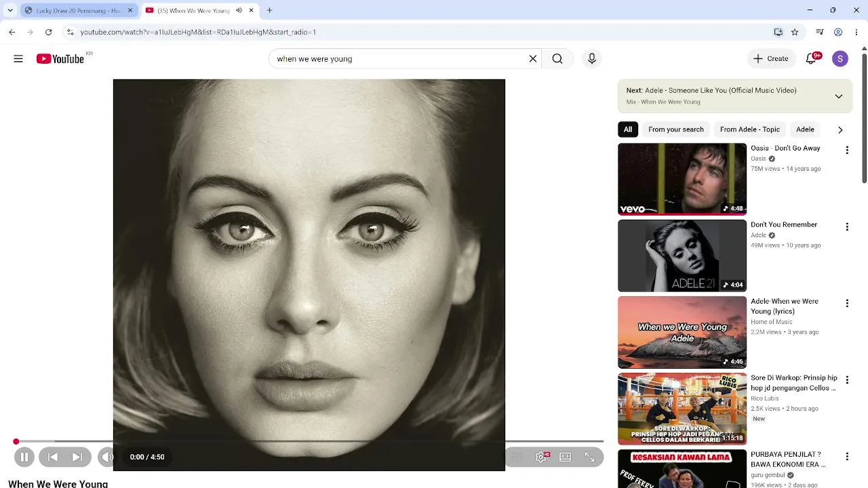Go to YouTube home via logo
Screen dimensions: 868x488
pyautogui.click(x=60, y=59)
